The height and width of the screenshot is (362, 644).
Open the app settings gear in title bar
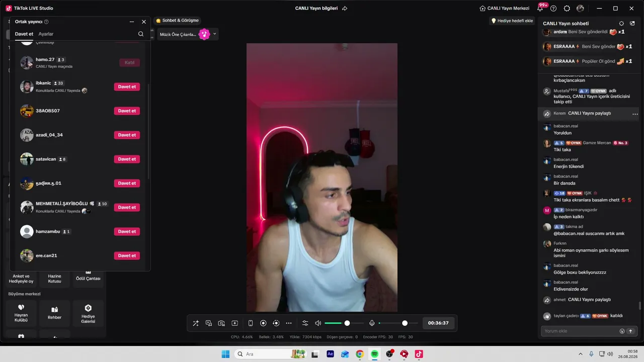pos(567,9)
